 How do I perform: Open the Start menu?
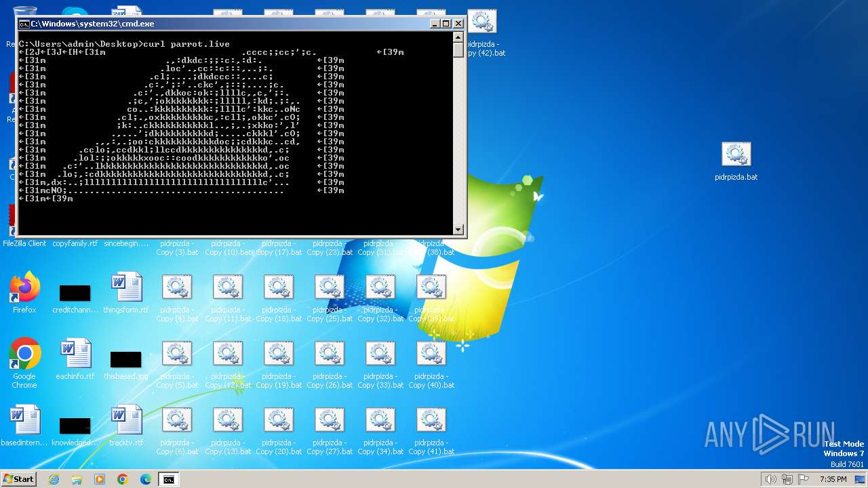pyautogui.click(x=19, y=479)
